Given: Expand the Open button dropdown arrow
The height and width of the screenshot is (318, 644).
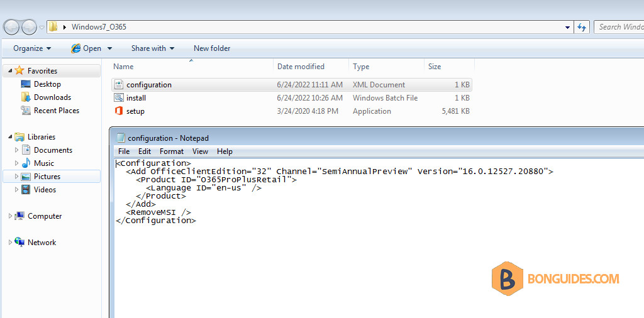Looking at the screenshot, I should (x=109, y=48).
